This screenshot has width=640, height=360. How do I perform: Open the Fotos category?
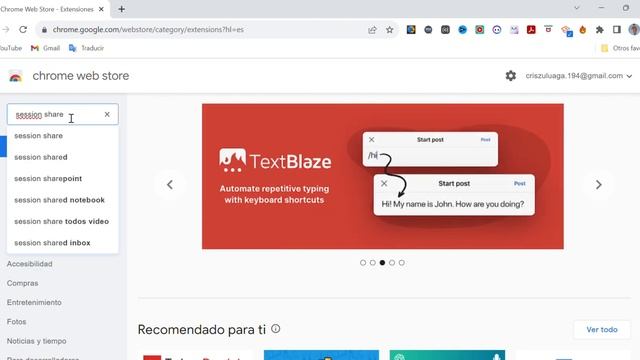pos(16,322)
